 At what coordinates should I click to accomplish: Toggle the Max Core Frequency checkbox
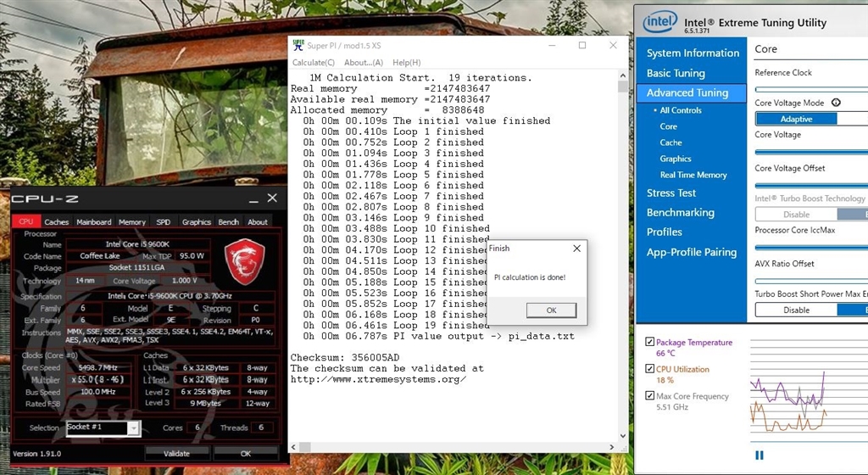click(650, 396)
